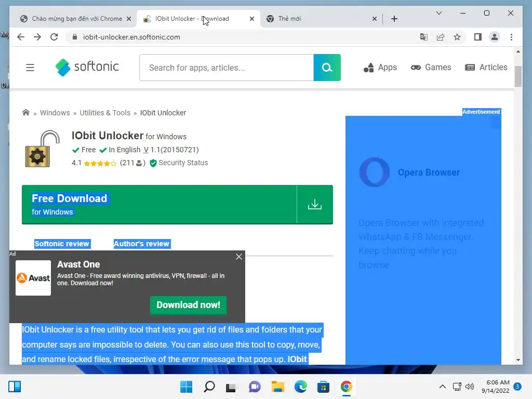The height and width of the screenshot is (399, 532).
Task: Open the Translate this page icon
Action: (424, 37)
